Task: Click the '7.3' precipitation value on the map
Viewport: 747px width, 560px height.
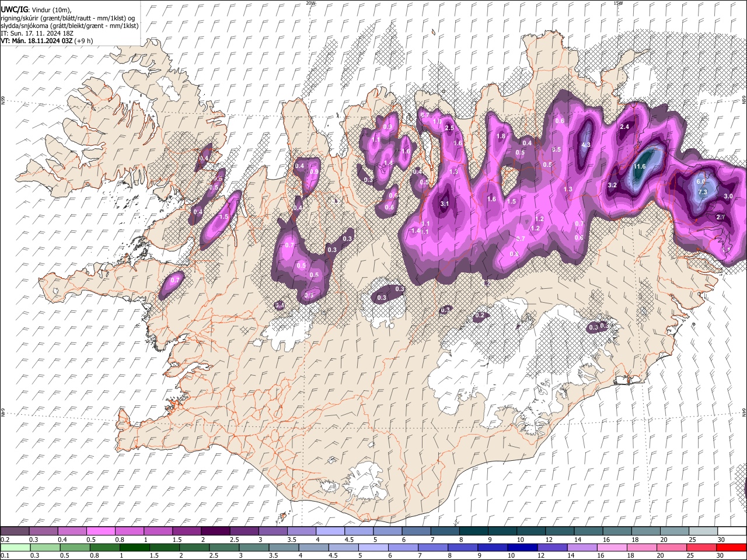Action: (x=703, y=192)
